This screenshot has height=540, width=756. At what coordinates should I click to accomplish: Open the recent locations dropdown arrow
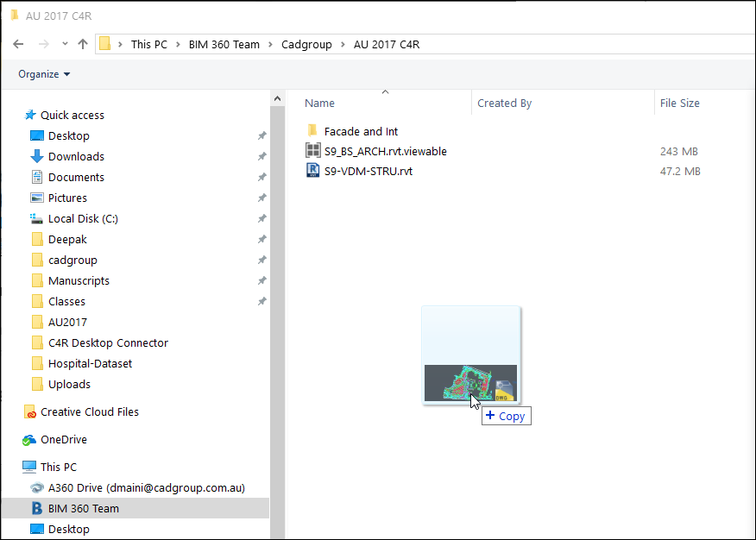[65, 44]
